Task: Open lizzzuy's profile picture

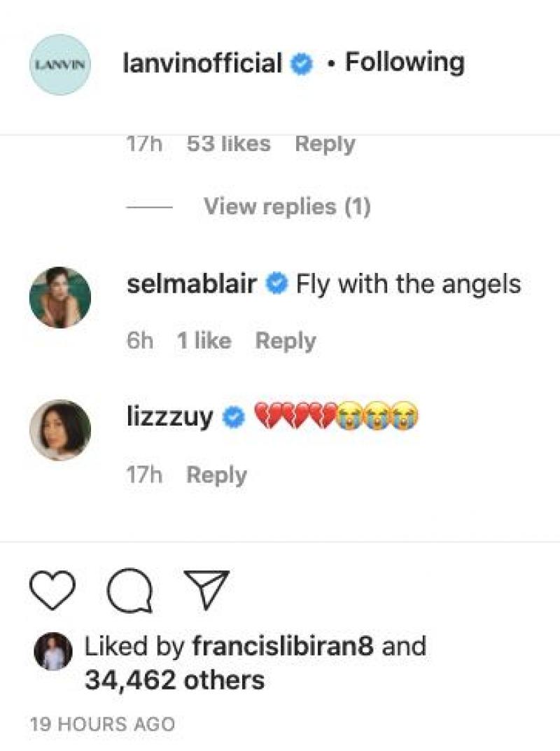Action: pyautogui.click(x=60, y=430)
